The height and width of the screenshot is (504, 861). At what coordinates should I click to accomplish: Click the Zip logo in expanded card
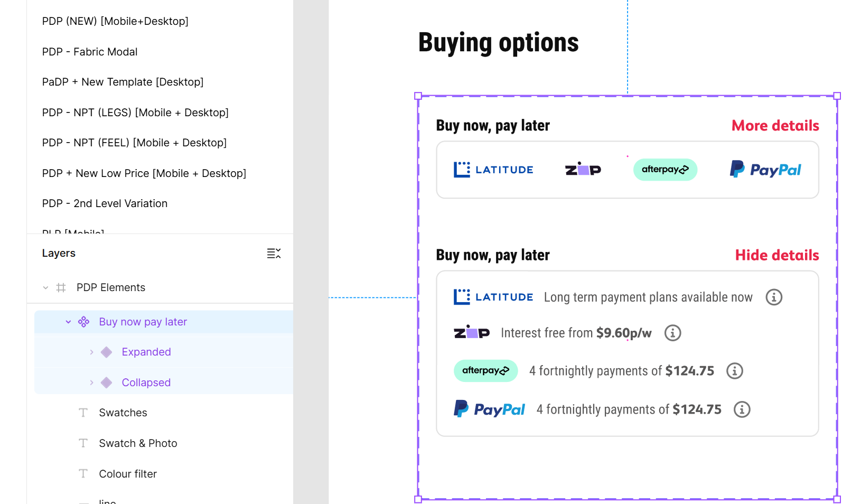coord(472,332)
